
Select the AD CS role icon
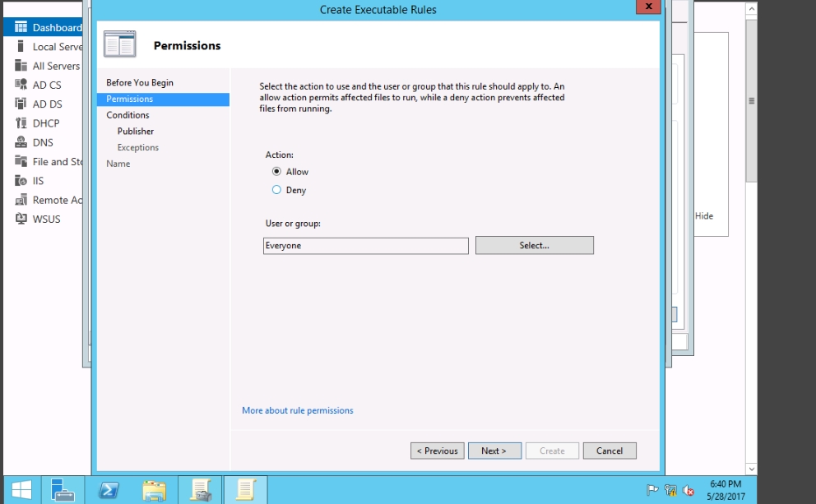[x=21, y=85]
